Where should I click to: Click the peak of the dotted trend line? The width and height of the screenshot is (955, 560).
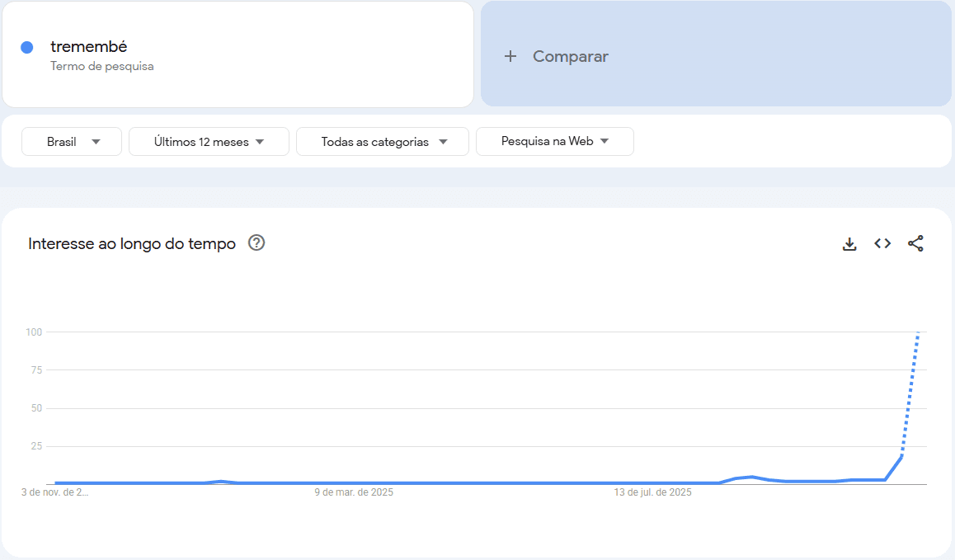point(918,332)
